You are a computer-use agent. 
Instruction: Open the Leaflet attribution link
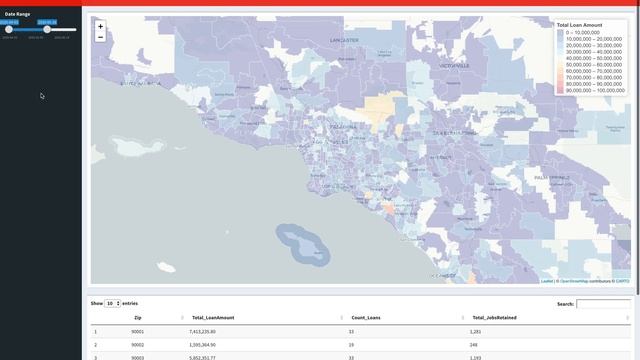pyautogui.click(x=547, y=281)
